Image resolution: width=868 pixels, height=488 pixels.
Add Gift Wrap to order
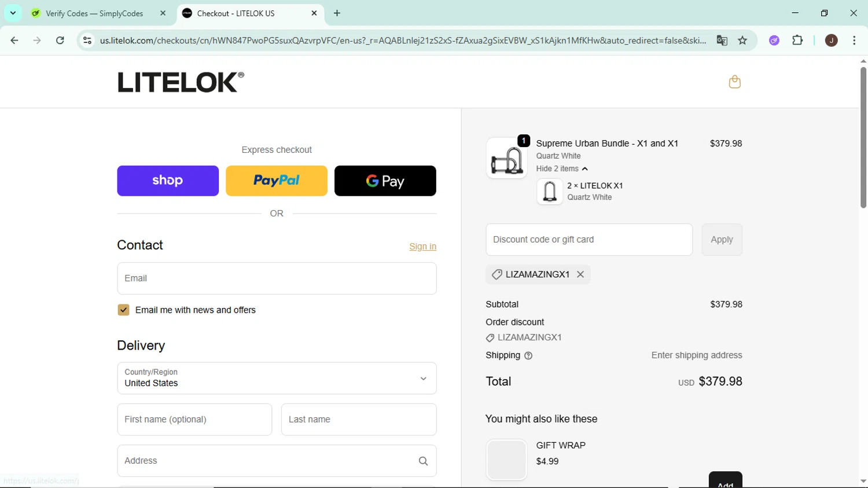tap(725, 480)
